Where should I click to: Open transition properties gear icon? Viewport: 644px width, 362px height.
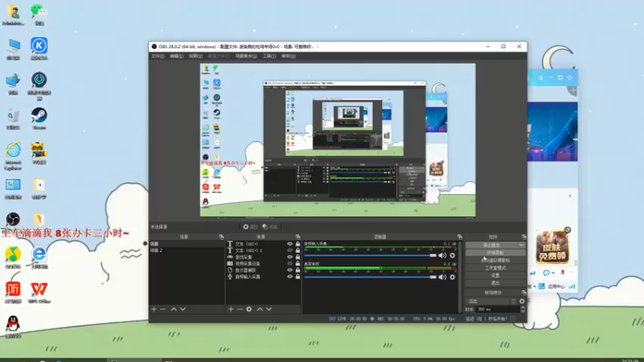click(x=522, y=301)
